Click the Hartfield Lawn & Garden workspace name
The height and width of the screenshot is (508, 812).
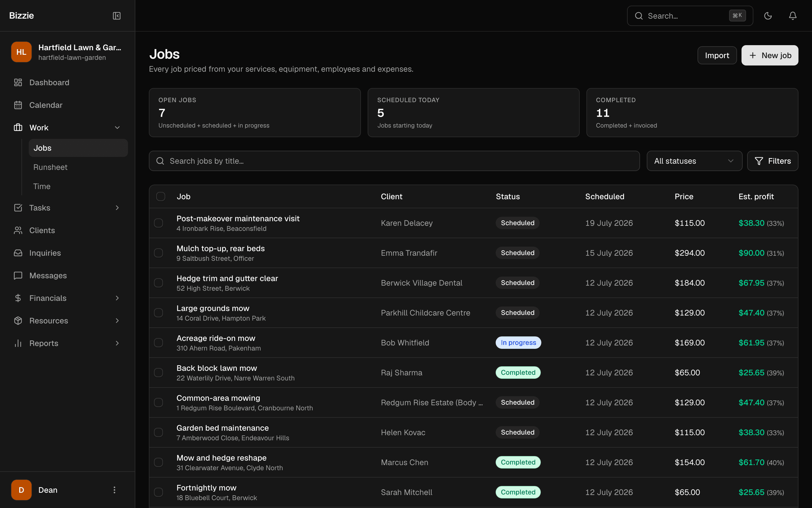pyautogui.click(x=80, y=47)
